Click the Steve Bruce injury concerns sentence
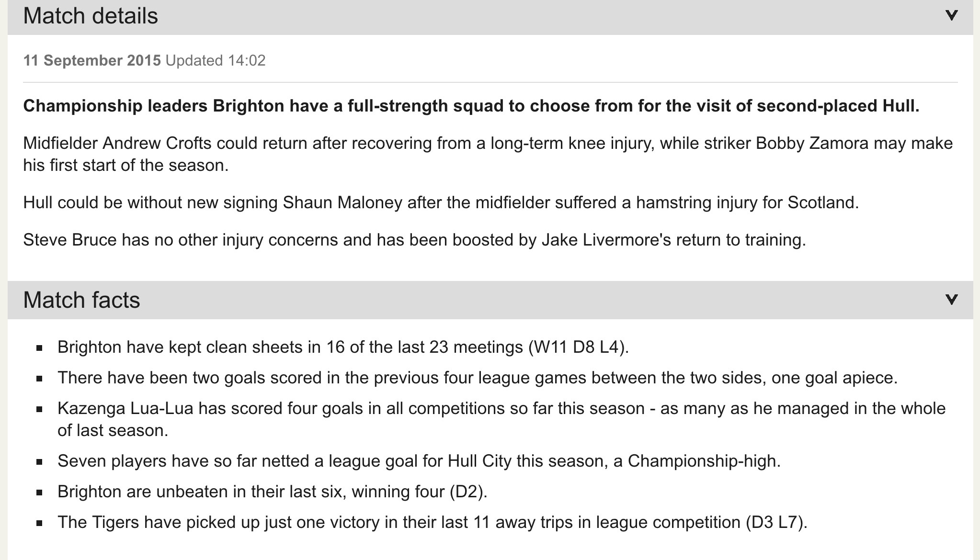Screen dimensions: 980x560 pyautogui.click(x=415, y=240)
